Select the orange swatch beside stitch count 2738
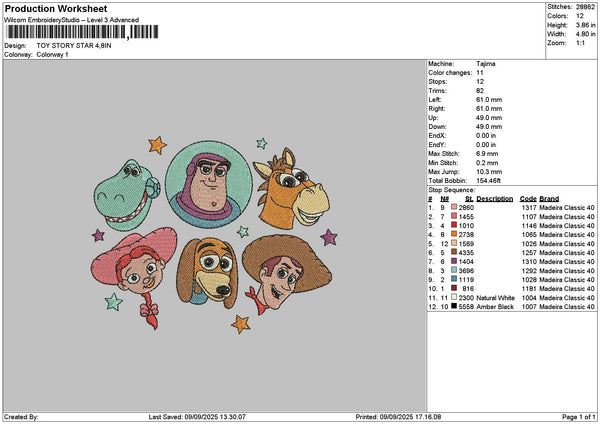This screenshot has width=600, height=424. pyautogui.click(x=454, y=234)
